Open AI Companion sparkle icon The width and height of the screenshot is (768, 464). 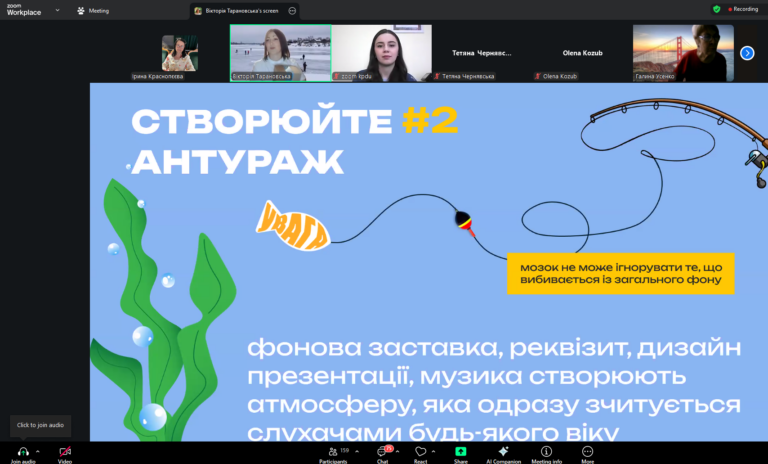503,451
